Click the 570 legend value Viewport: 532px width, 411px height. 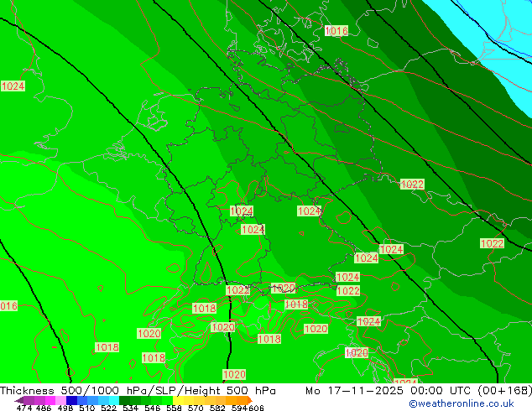pos(196,408)
